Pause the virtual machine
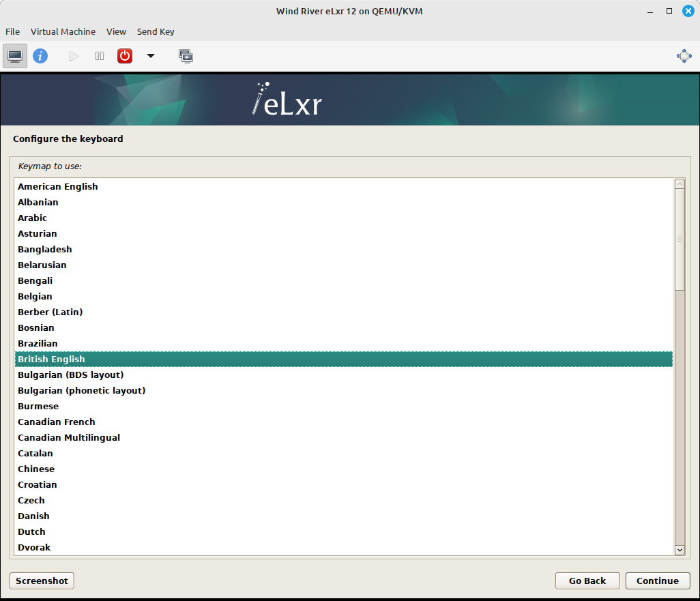Image resolution: width=700 pixels, height=601 pixels. pos(99,55)
